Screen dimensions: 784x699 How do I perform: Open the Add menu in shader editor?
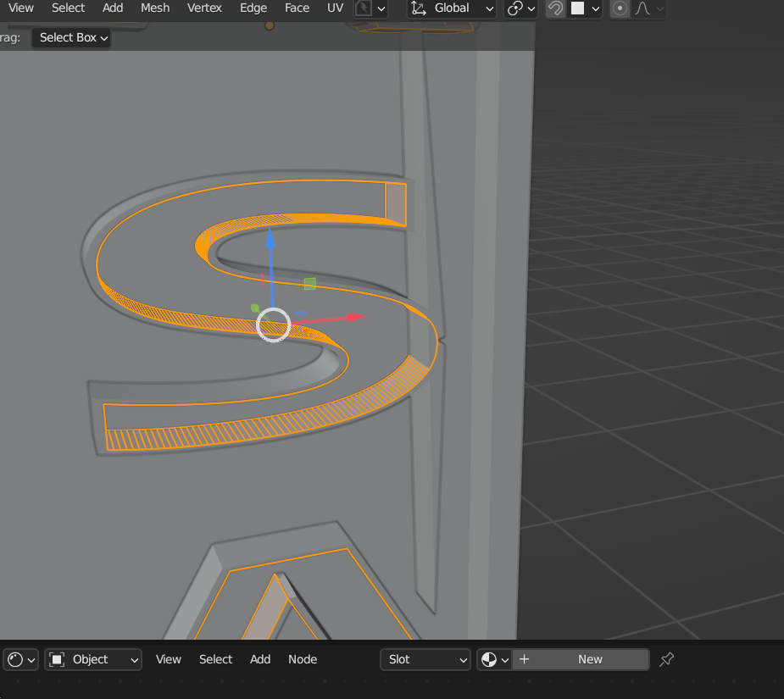260,659
